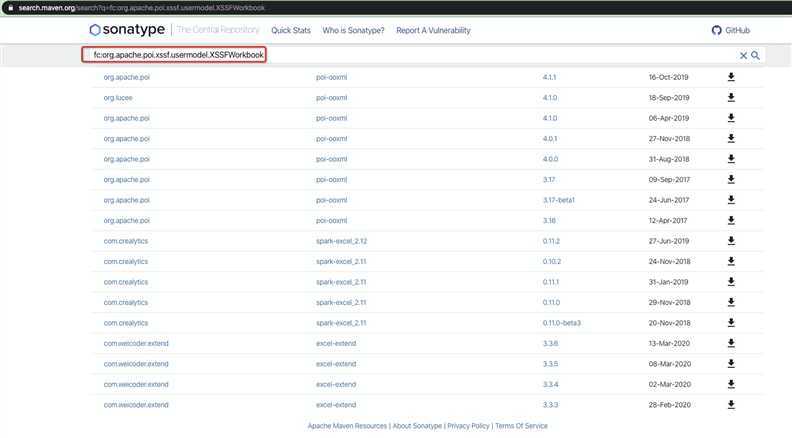Select date 20-Nov-2018 text

point(669,323)
